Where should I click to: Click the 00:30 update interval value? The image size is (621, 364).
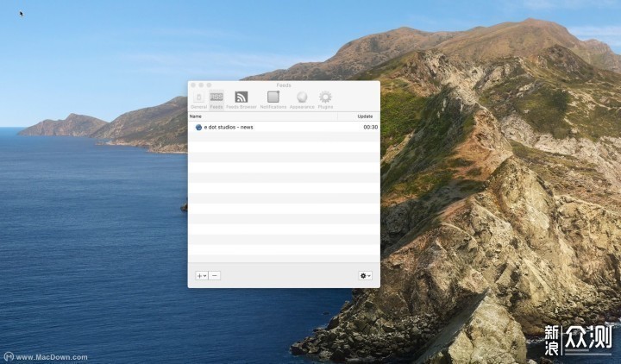pyautogui.click(x=370, y=127)
